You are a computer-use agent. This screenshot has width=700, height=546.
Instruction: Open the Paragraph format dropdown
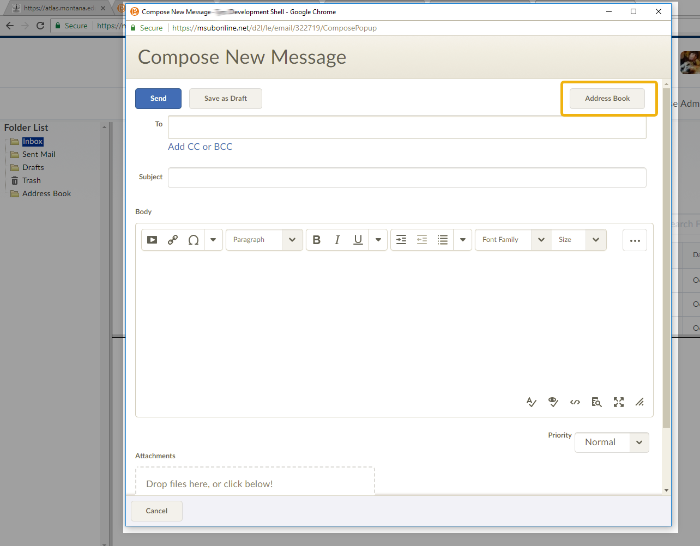tap(264, 240)
